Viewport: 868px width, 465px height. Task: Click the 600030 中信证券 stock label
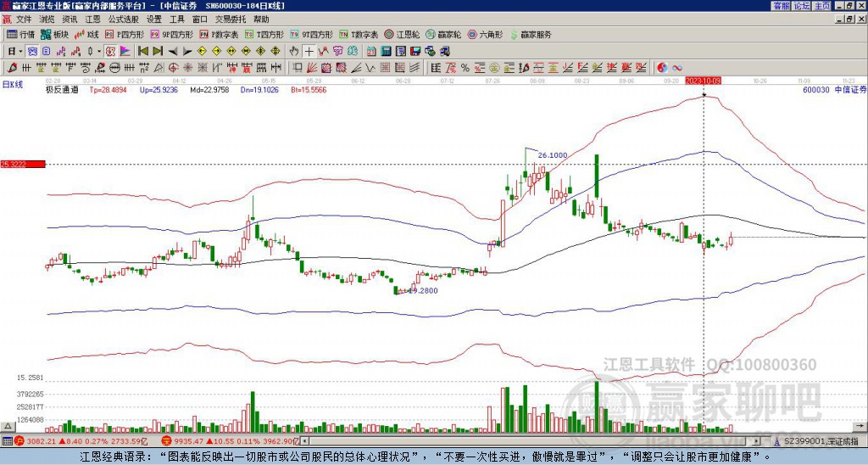coord(834,90)
